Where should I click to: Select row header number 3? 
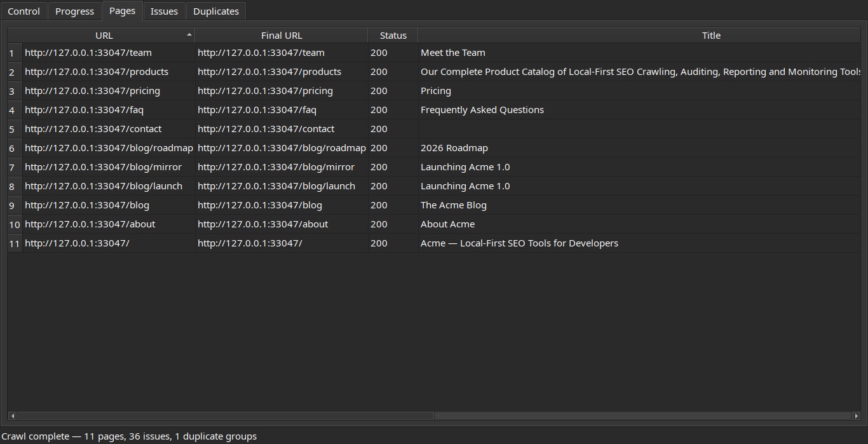click(15, 91)
